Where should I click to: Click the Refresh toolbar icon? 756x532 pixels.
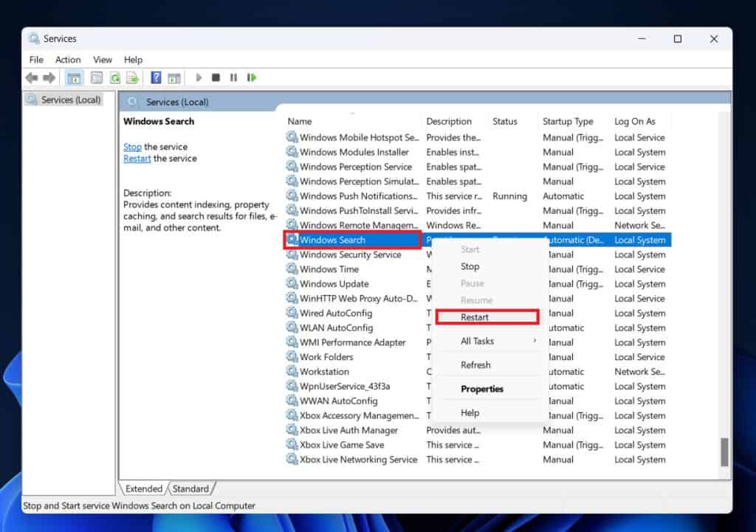115,77
